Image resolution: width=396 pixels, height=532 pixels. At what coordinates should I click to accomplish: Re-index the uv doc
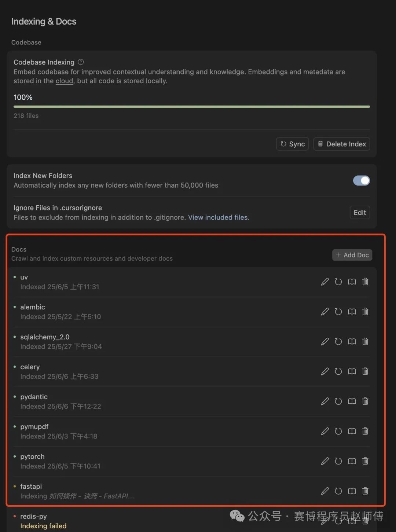pos(338,282)
